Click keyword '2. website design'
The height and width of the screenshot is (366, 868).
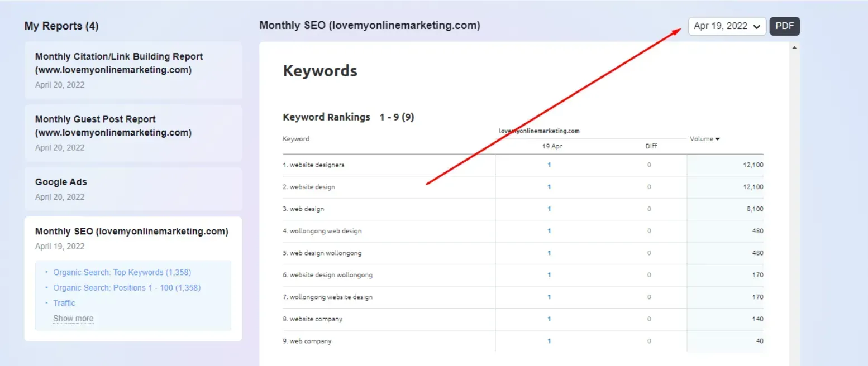[309, 187]
